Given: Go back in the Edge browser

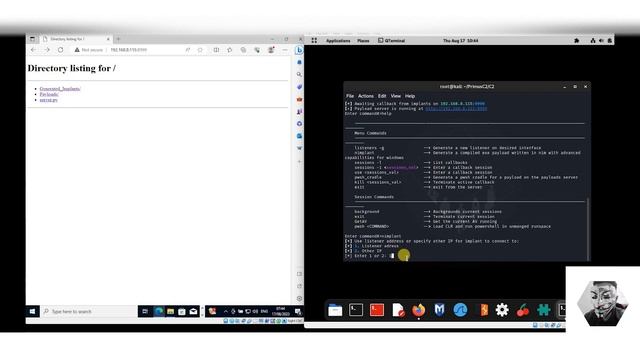Looking at the screenshot, I should [33, 50].
